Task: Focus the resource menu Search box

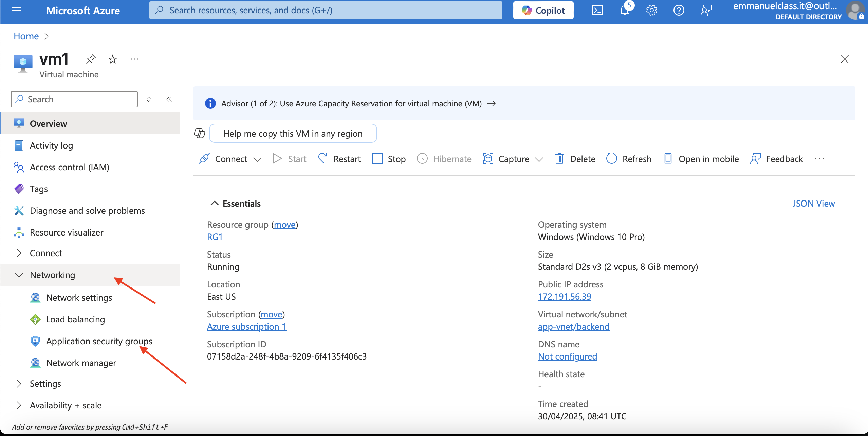Action: click(74, 99)
